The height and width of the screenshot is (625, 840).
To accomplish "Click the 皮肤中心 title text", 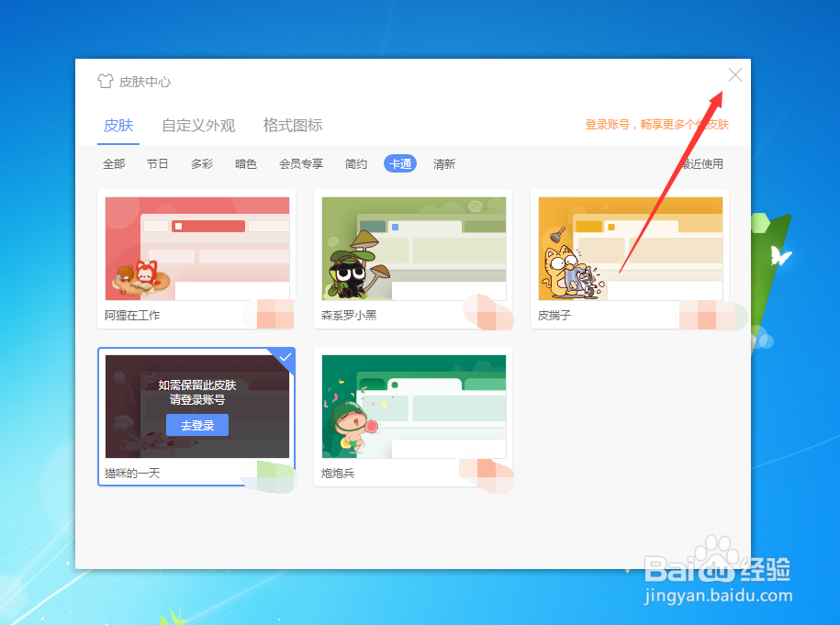I will click(x=145, y=82).
